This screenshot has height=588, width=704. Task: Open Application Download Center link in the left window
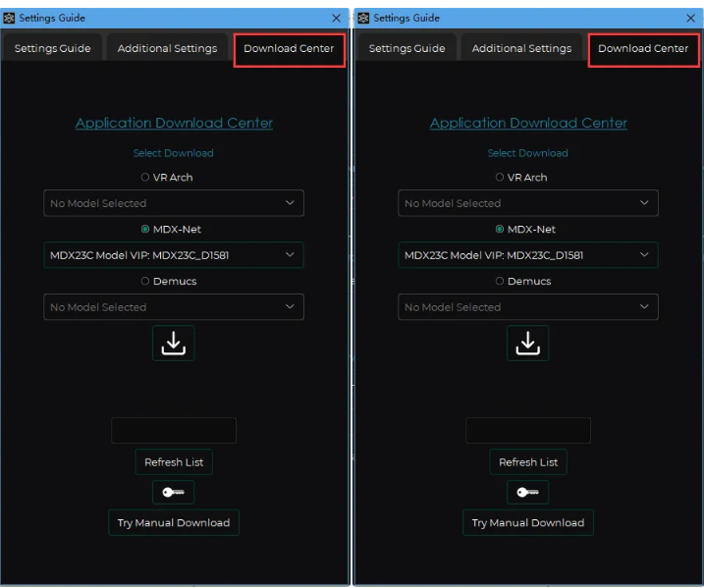(174, 123)
